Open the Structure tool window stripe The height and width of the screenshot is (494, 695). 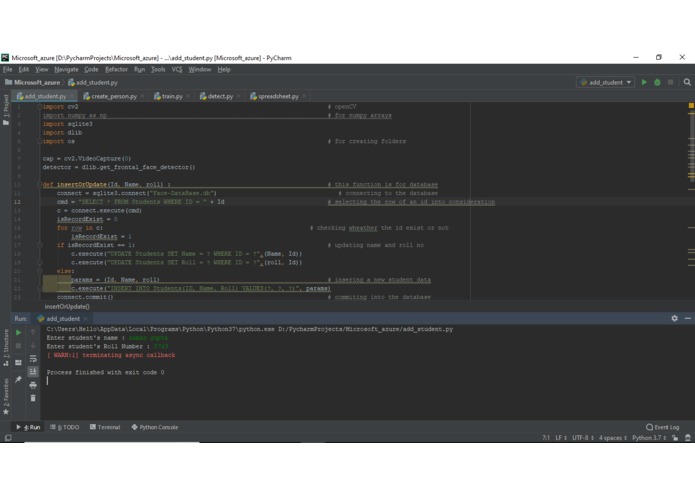pyautogui.click(x=6, y=347)
